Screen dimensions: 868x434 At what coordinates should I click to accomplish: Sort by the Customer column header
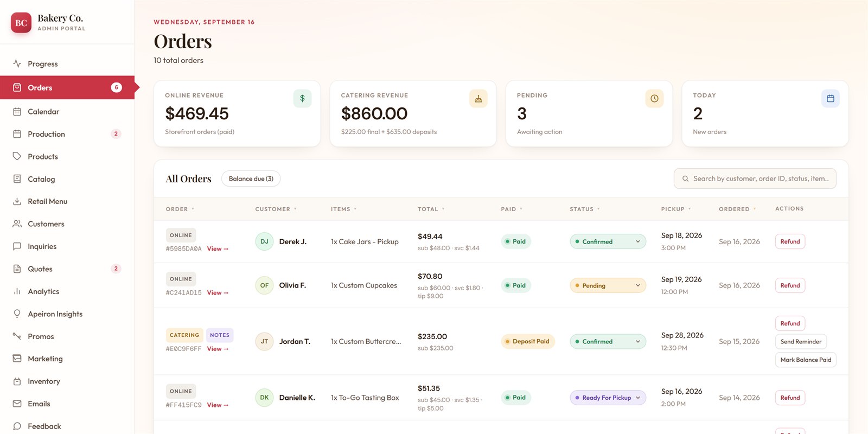pos(276,209)
